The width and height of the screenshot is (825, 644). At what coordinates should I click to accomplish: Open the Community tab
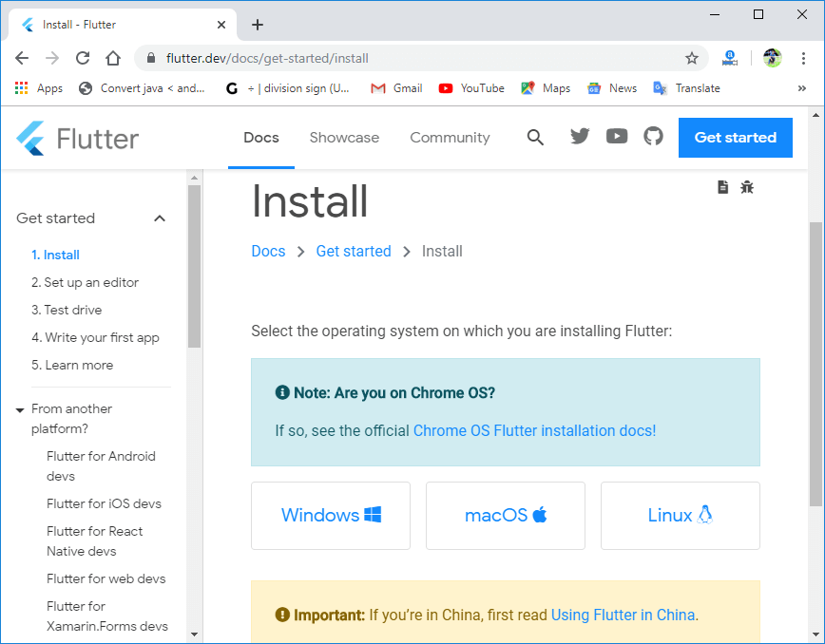450,138
